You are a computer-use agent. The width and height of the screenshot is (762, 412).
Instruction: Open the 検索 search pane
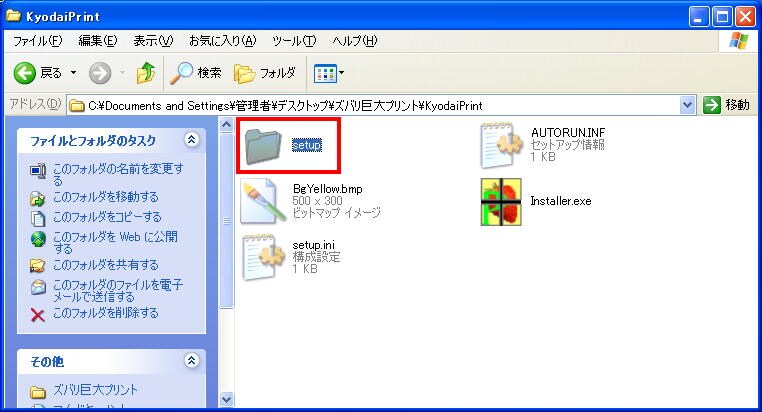tap(195, 73)
